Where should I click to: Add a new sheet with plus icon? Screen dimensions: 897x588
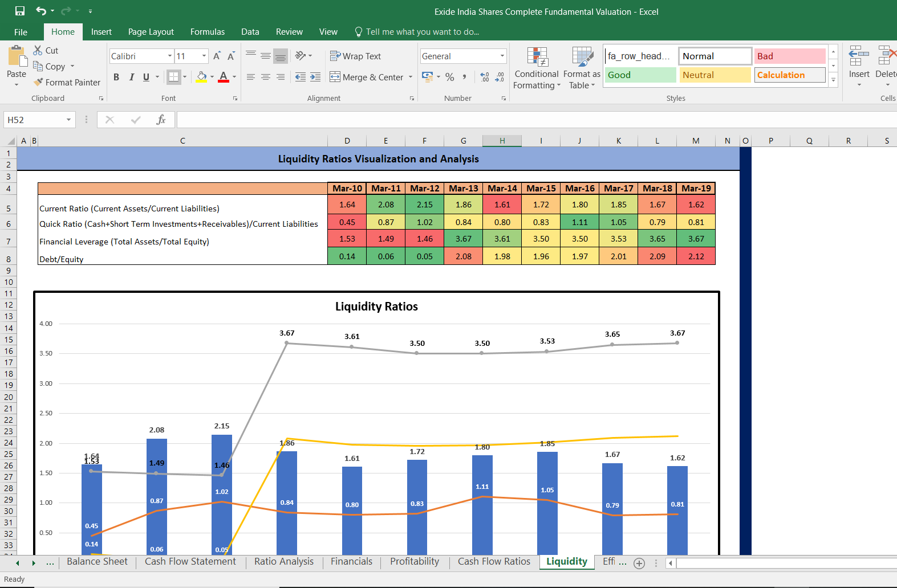[x=639, y=563]
